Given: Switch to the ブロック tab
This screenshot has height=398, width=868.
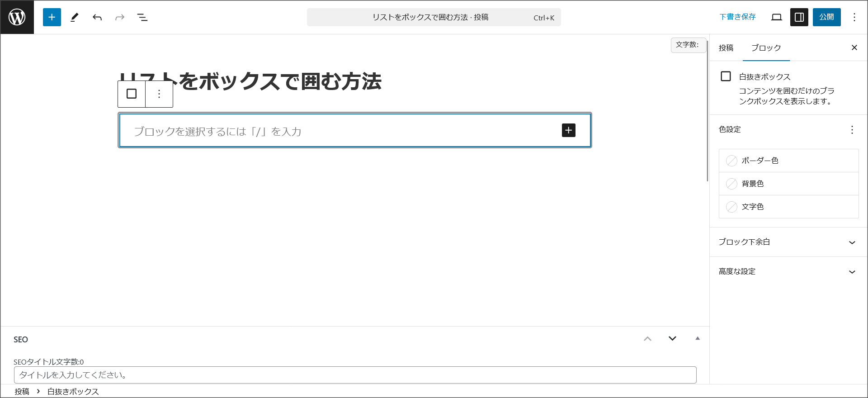Looking at the screenshot, I should (766, 48).
